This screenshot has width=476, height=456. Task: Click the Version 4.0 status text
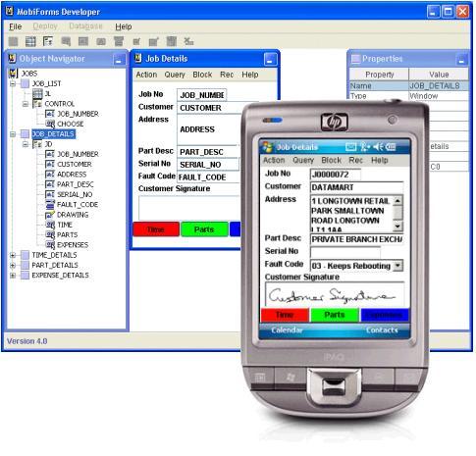click(27, 341)
